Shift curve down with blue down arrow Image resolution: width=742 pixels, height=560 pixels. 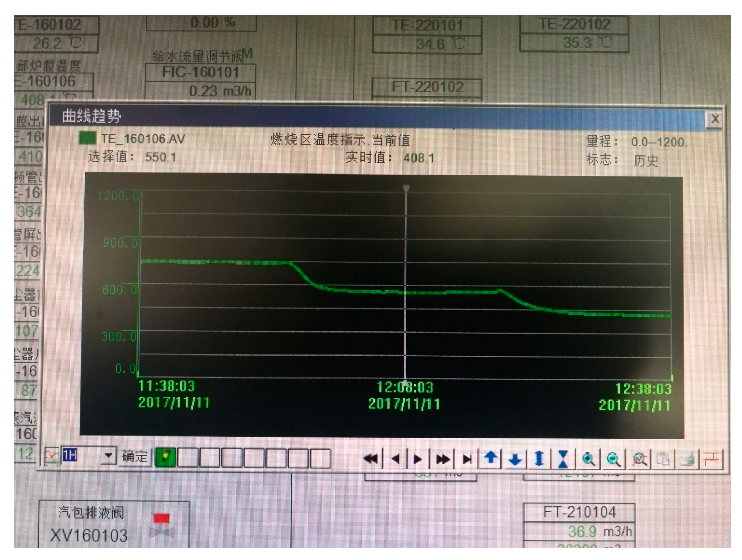pyautogui.click(x=515, y=459)
